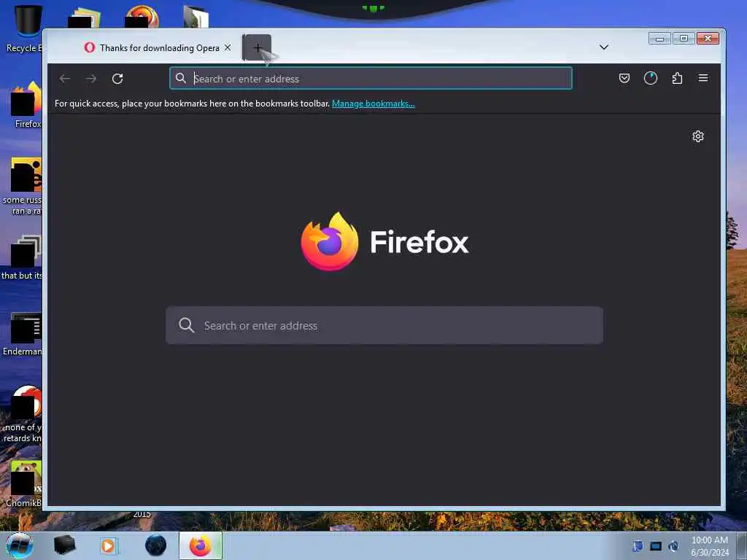Switch to the 'Thanks for downloading Opera' tab

(158, 47)
